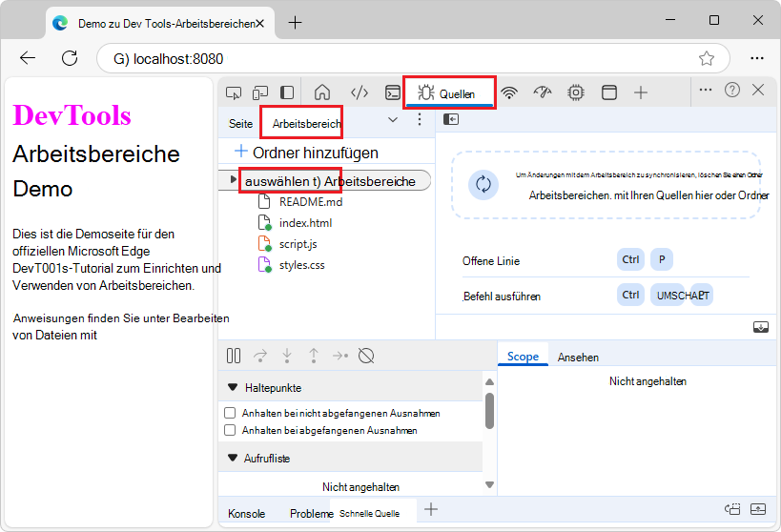Toggle device emulation icon

pyautogui.click(x=260, y=93)
